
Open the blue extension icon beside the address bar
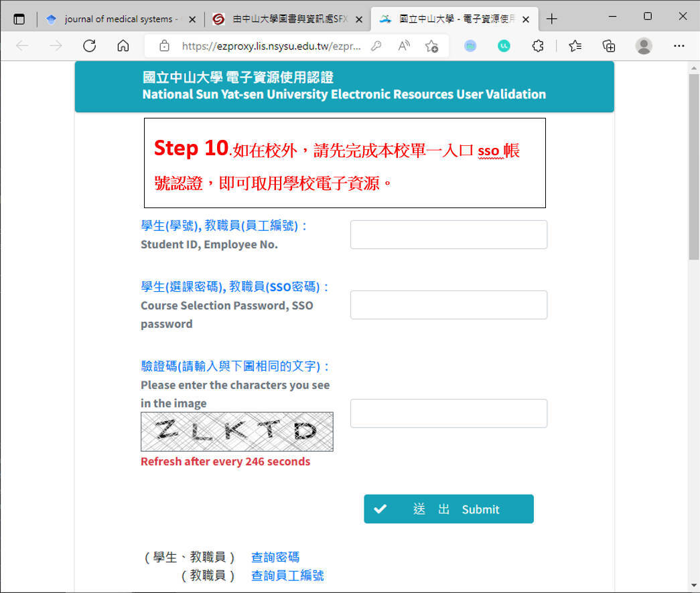click(x=470, y=46)
